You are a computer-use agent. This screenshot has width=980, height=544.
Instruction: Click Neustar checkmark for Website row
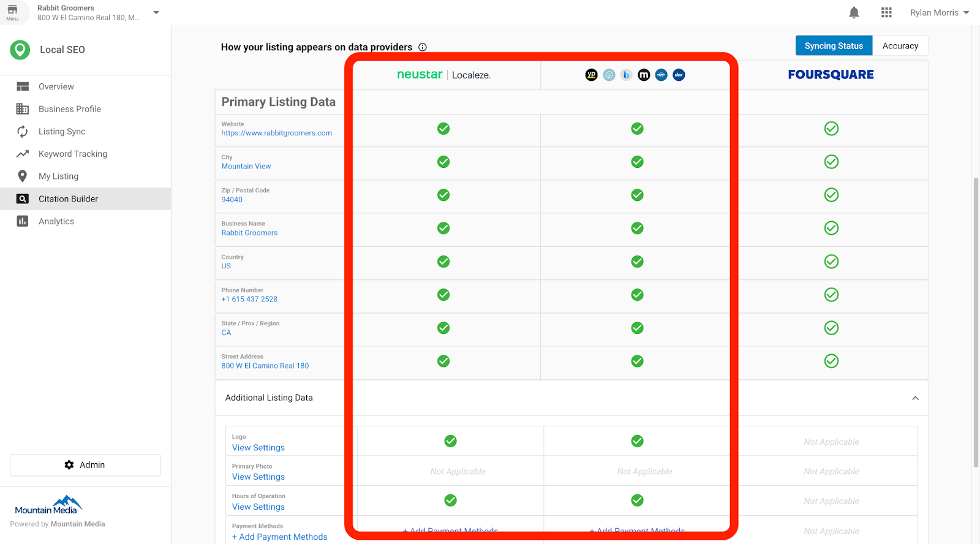[443, 129]
